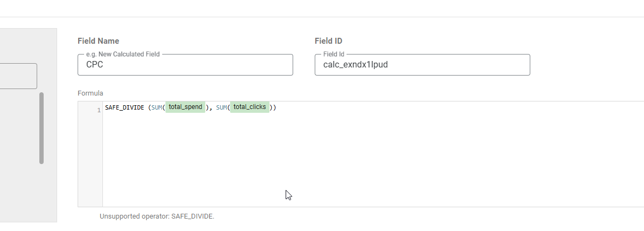
Task: Select the total_spend field chip
Action: click(x=185, y=107)
